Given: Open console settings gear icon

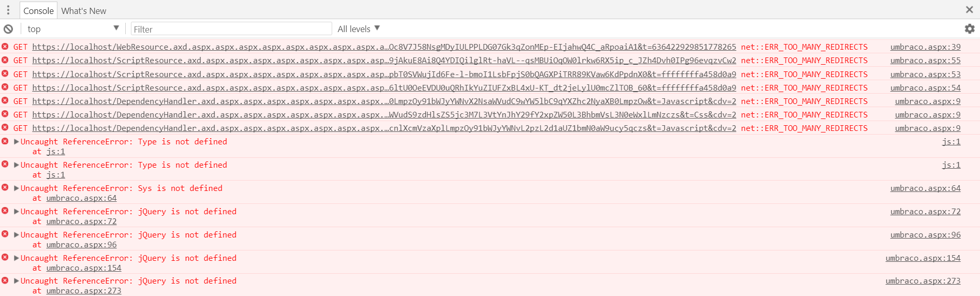Looking at the screenshot, I should (970, 29).
